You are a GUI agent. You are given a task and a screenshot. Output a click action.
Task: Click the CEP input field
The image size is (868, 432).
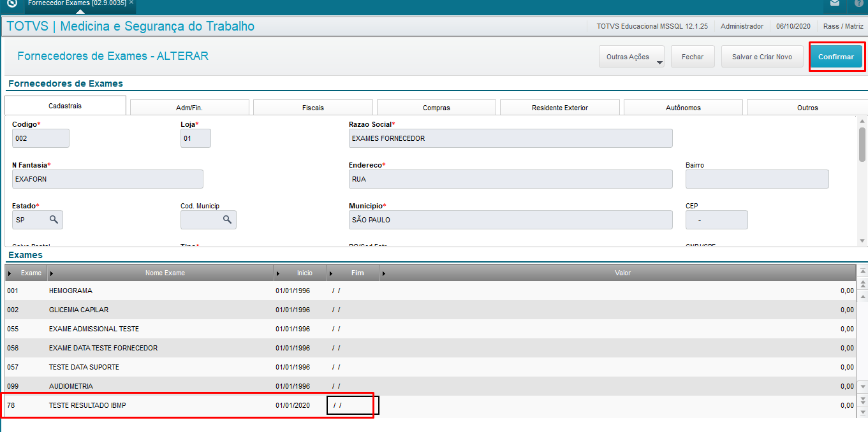[x=717, y=220]
